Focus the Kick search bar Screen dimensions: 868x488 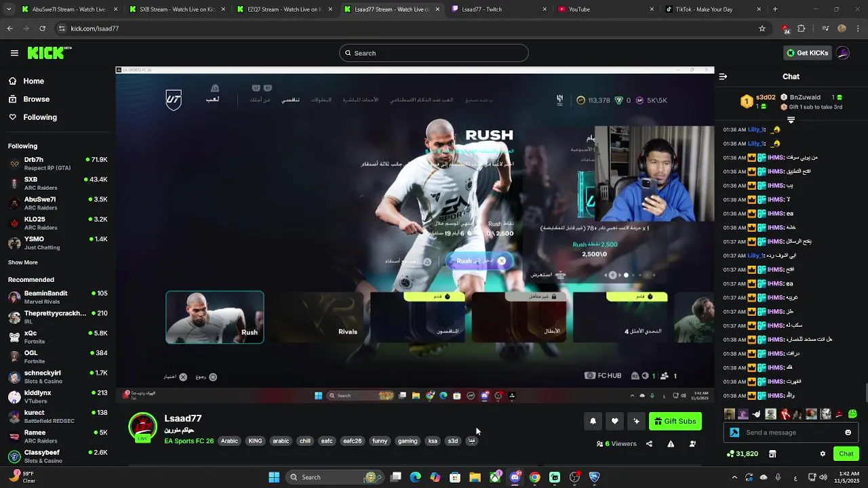click(434, 53)
